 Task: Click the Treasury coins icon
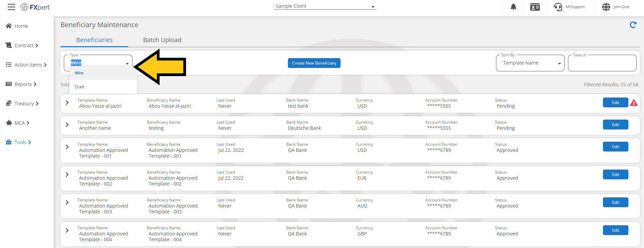click(x=9, y=103)
